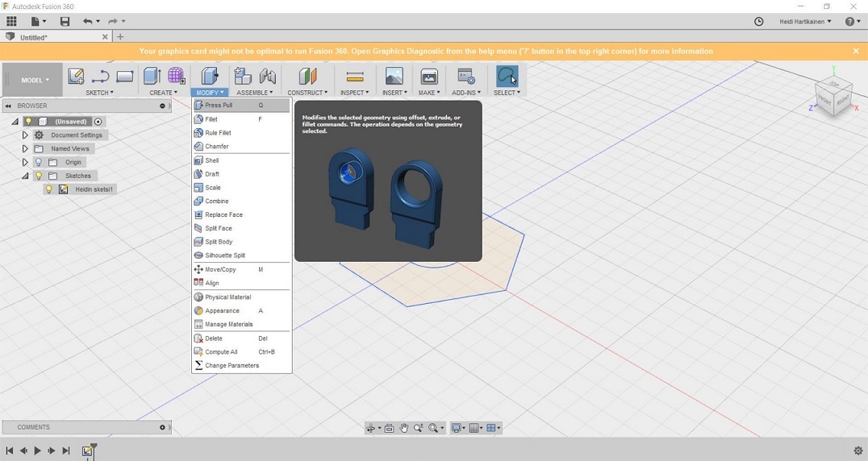The image size is (868, 461).
Task: Select the Rectangle sketch tool icon
Action: pos(124,76)
